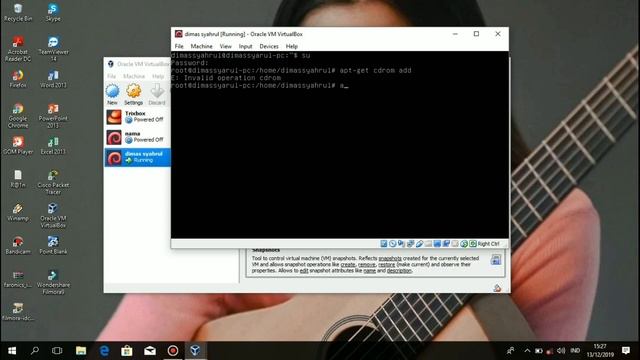Open volume control in system tray

561,351
